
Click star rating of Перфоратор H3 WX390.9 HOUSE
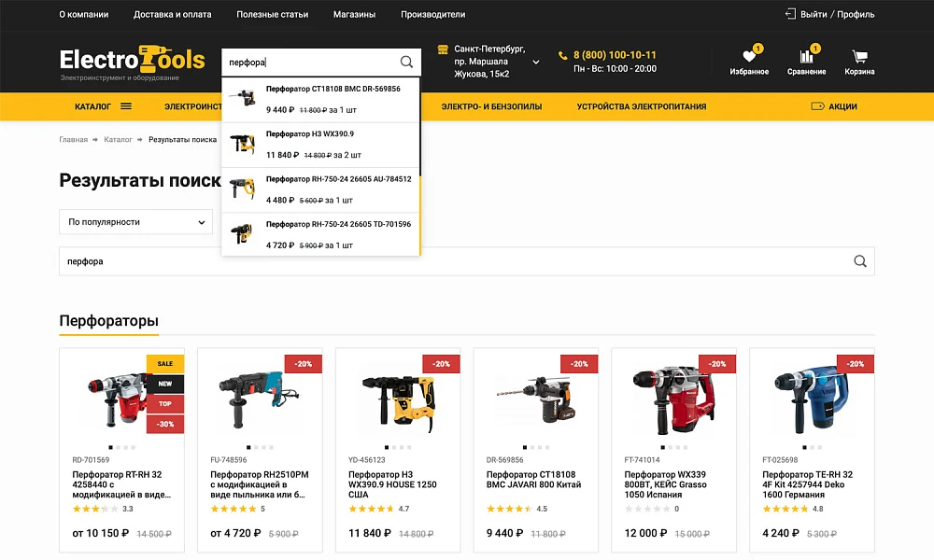[x=371, y=509]
